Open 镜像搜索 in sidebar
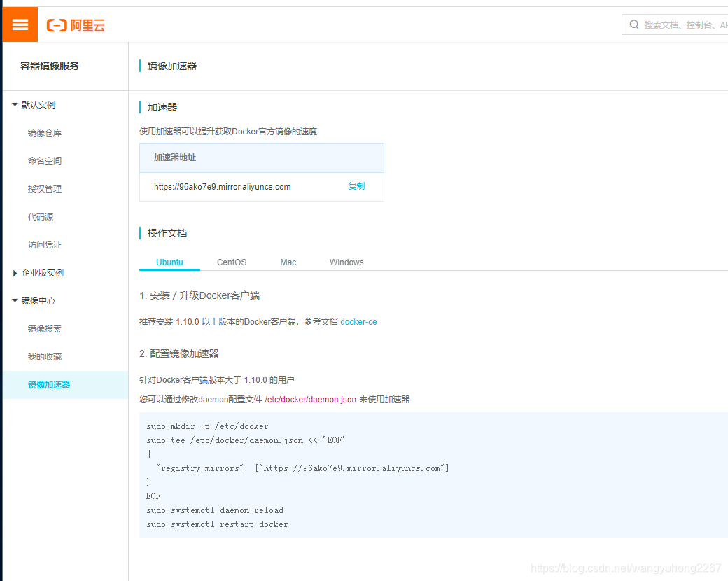Screen dimensions: 728x581 click(x=45, y=329)
